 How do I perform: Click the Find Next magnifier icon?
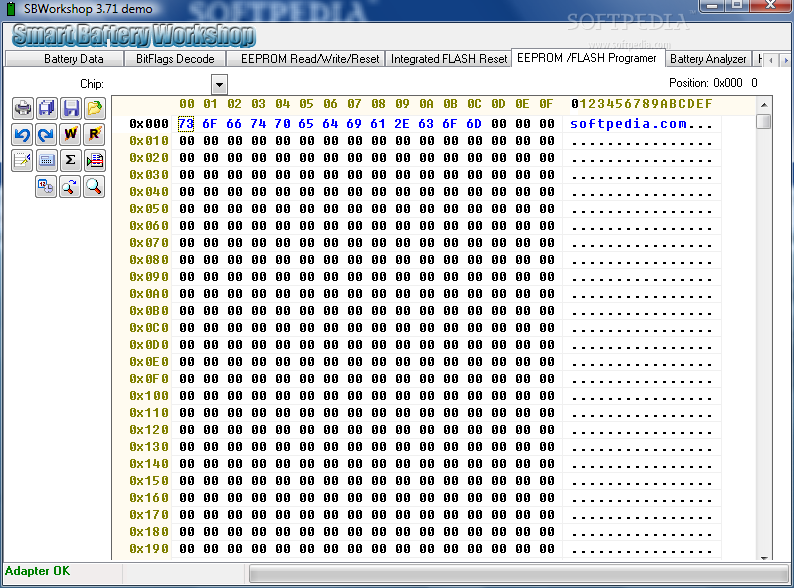[x=70, y=187]
